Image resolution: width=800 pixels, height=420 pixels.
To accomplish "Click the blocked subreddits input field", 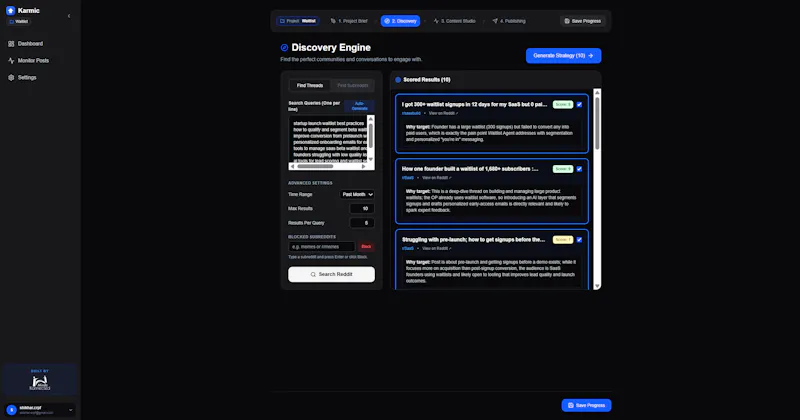I will coord(321,246).
